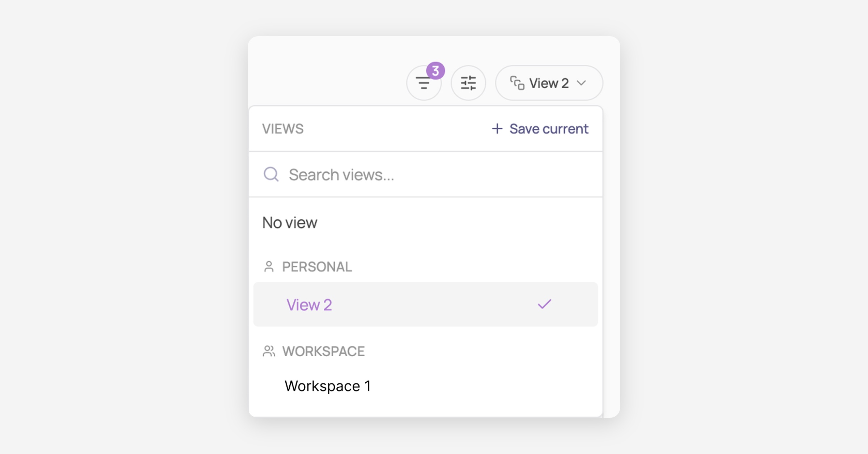Select View 2 in the Personal list

(426, 304)
